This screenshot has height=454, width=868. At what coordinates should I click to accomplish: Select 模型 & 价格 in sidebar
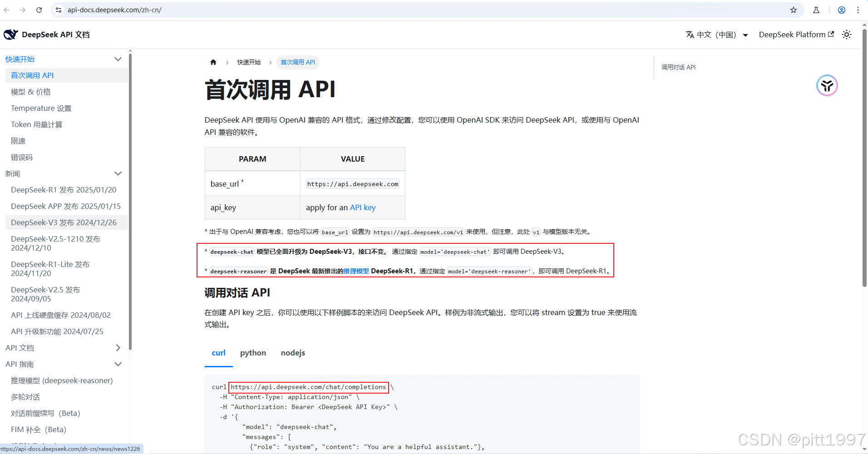(x=31, y=92)
